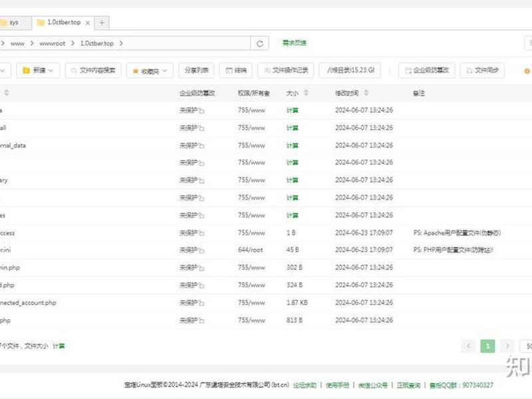Open 文件内容搜索 file content search
The image size is (532, 399).
click(93, 70)
